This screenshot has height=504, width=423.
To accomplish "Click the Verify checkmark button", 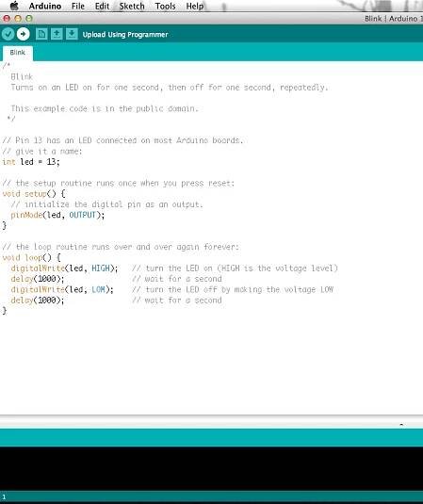I will [8, 34].
